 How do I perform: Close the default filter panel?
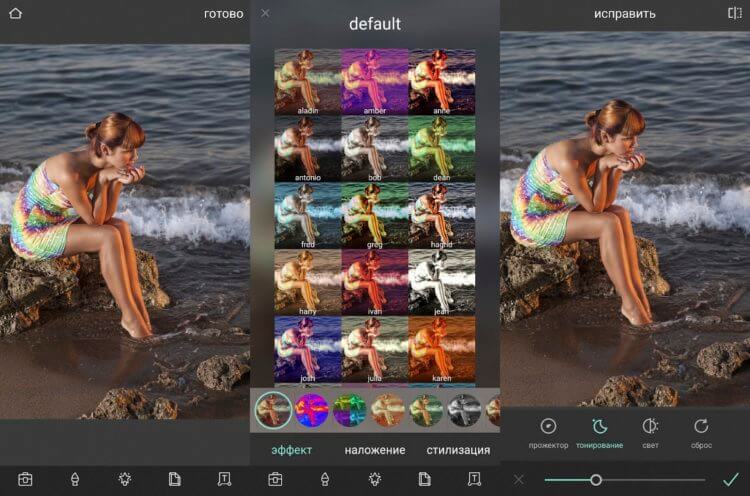pos(265,13)
